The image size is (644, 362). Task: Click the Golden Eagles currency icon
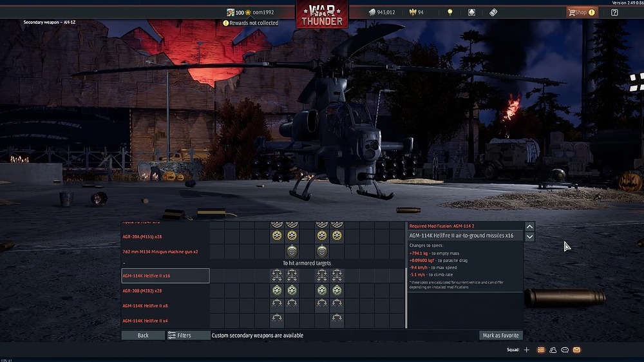(413, 12)
